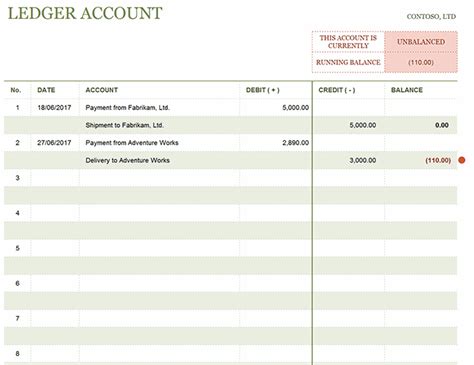Select the CONTOSO, LTD company name
Viewport: 474px width, 365px height.
coord(431,16)
